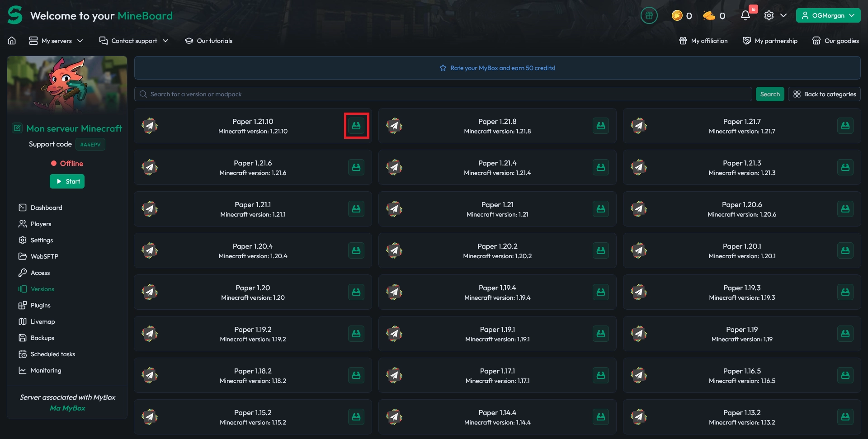Open the notifications bell
The height and width of the screenshot is (439, 868).
745,15
